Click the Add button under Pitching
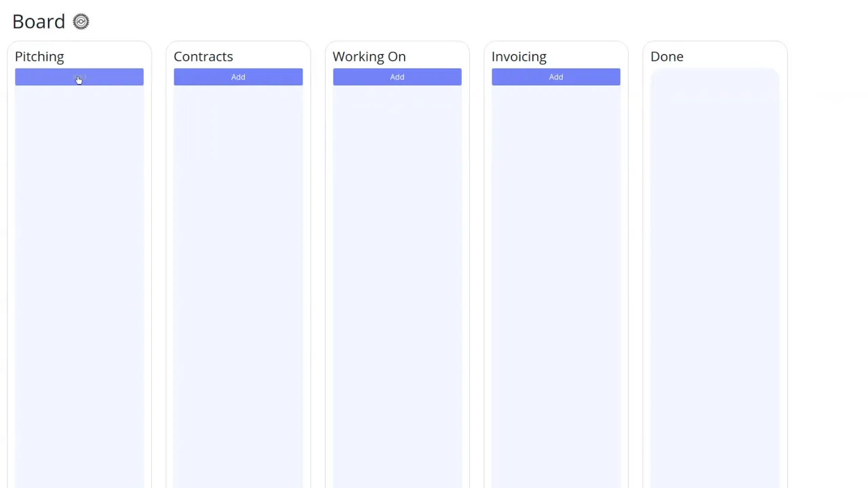This screenshot has width=868, height=488. coord(79,77)
